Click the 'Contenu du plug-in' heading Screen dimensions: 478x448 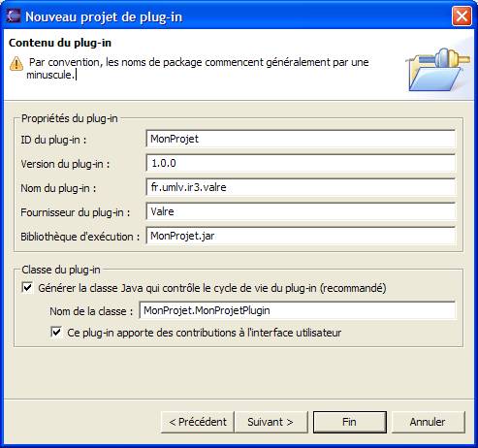[x=60, y=43]
